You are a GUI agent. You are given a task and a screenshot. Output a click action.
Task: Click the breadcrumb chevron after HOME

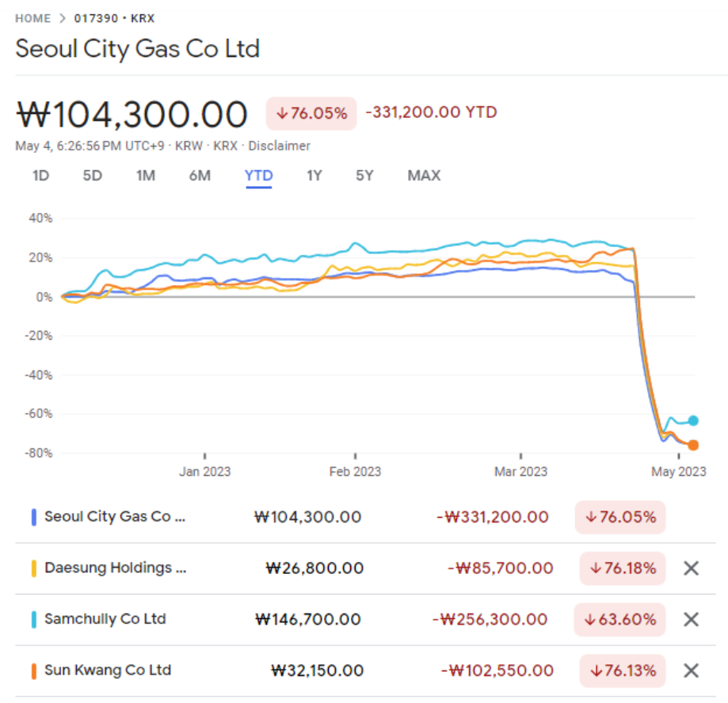pos(63,18)
